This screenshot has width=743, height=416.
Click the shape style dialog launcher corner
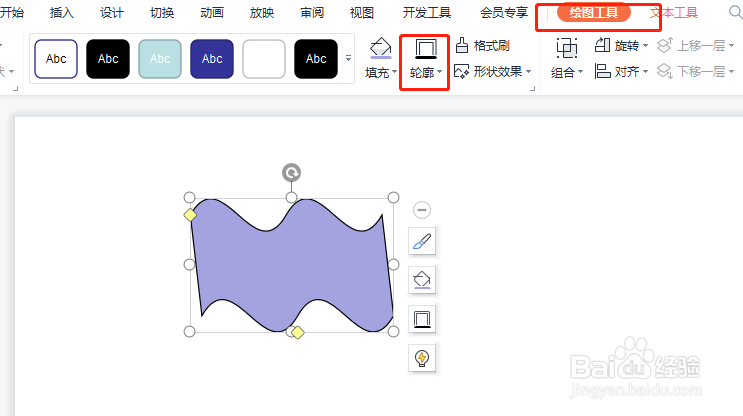[x=533, y=88]
